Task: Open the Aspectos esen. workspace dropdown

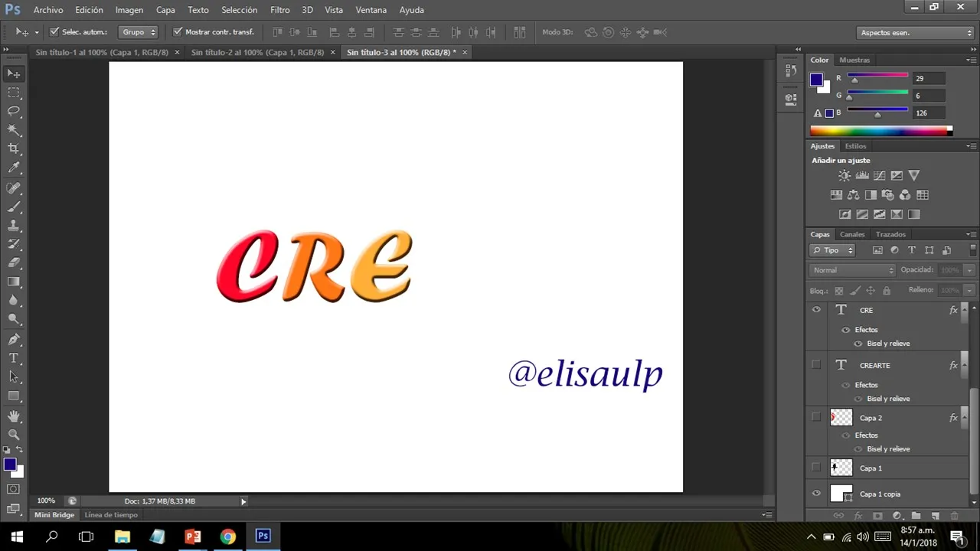Action: pyautogui.click(x=916, y=33)
